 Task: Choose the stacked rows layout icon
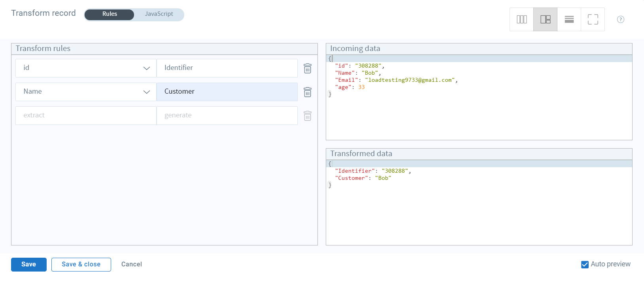569,19
